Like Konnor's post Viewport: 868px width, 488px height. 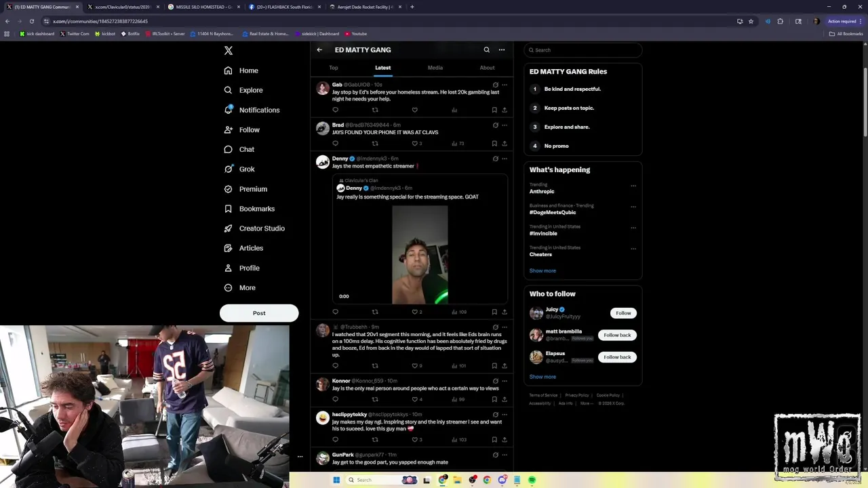click(x=415, y=399)
